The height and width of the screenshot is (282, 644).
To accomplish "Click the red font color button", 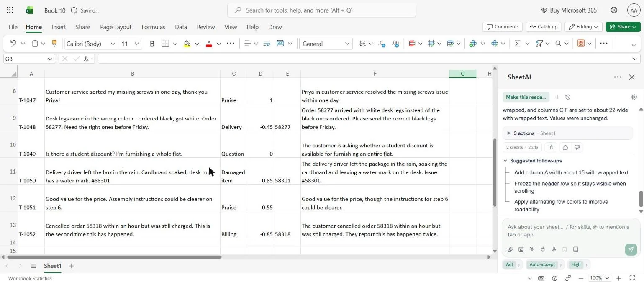I will 209,44.
